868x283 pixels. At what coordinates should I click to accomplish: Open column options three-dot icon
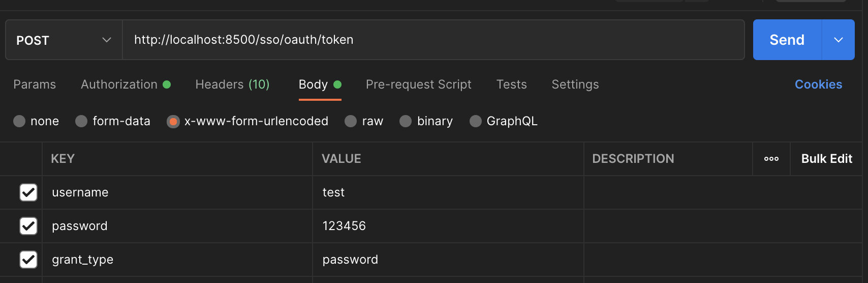771,159
